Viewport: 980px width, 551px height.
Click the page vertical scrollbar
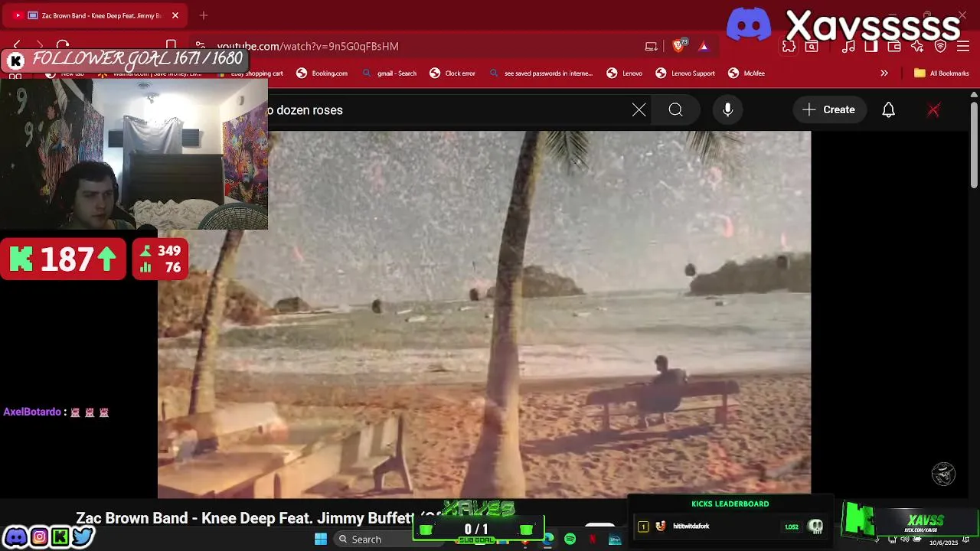pos(974,145)
